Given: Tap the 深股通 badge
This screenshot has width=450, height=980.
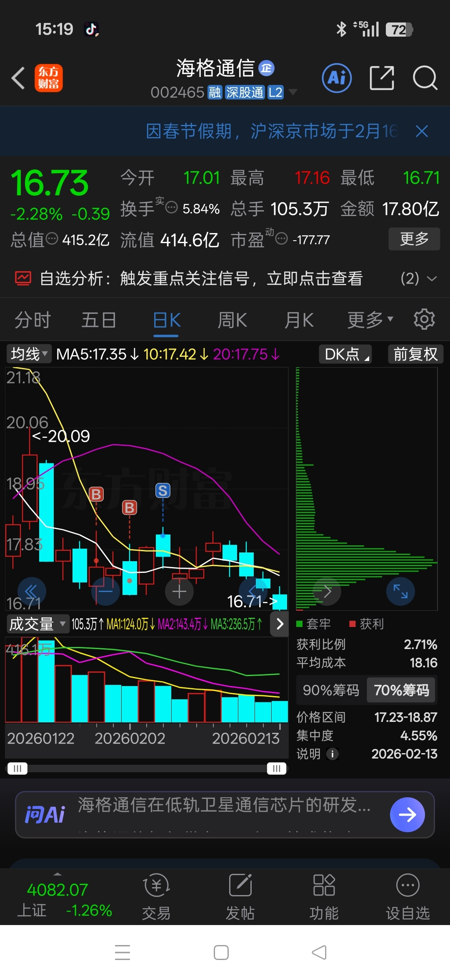Looking at the screenshot, I should [245, 92].
